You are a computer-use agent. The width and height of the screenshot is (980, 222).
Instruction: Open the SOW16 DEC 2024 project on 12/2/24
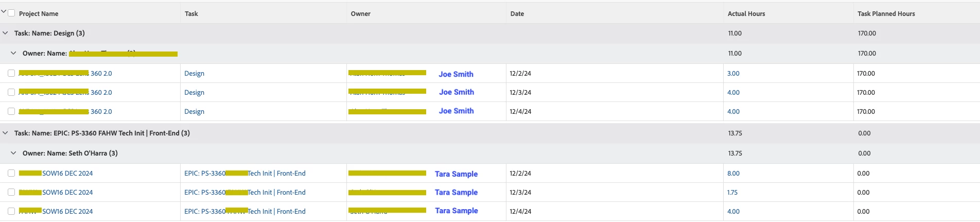(x=67, y=174)
